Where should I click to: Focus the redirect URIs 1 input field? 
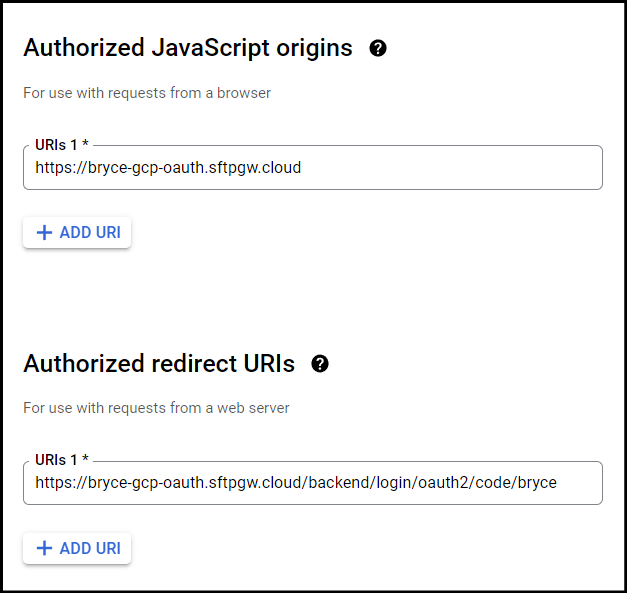[313, 483]
